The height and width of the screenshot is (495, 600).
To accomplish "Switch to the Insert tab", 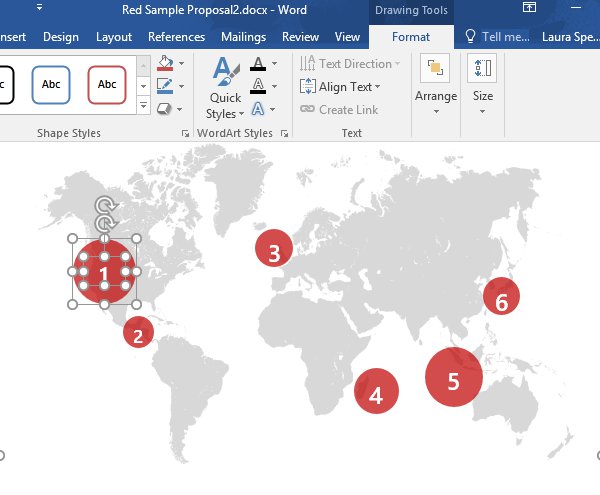I will click(x=13, y=37).
